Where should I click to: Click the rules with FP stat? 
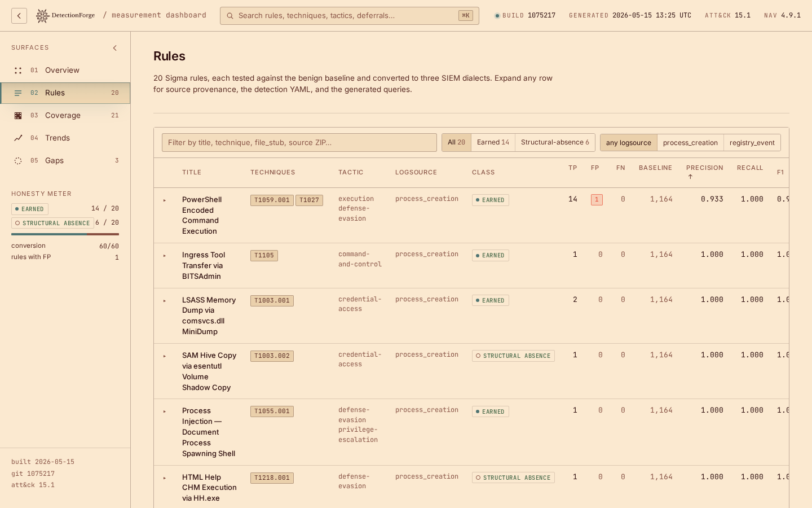click(x=65, y=257)
